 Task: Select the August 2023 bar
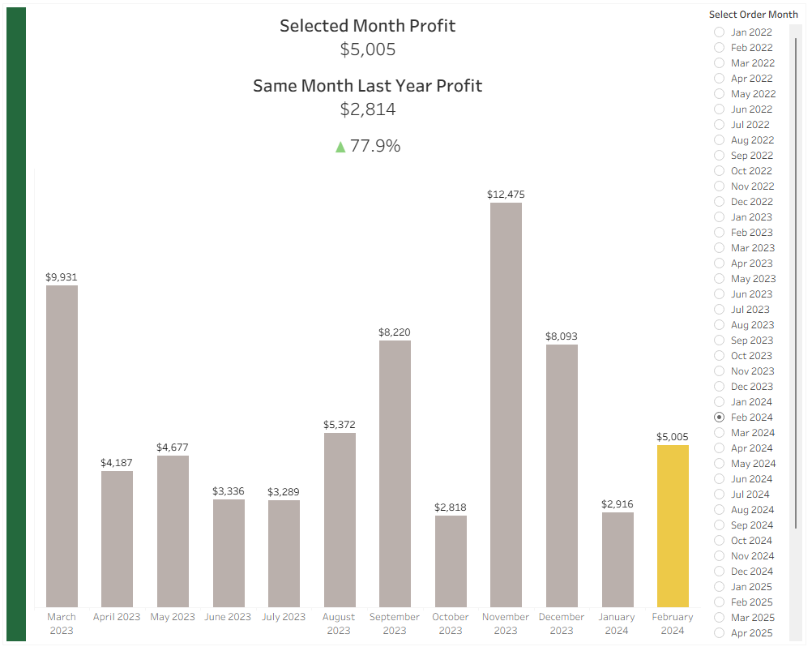coord(340,520)
